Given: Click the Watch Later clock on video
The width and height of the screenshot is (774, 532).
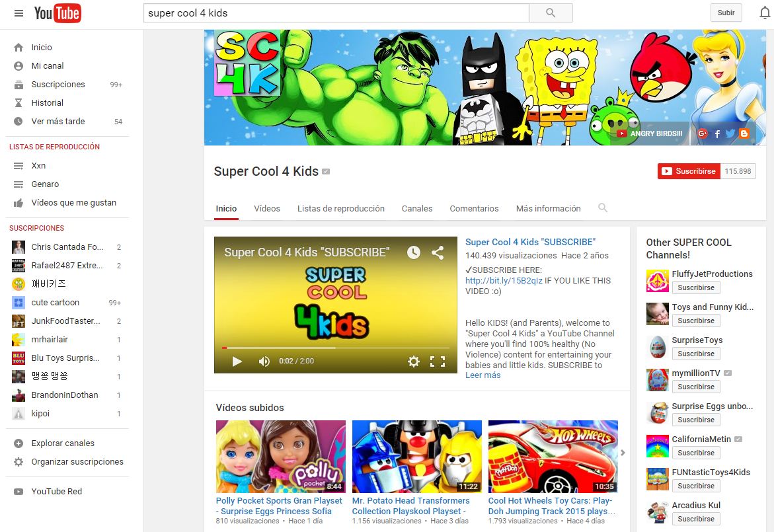Looking at the screenshot, I should point(414,252).
